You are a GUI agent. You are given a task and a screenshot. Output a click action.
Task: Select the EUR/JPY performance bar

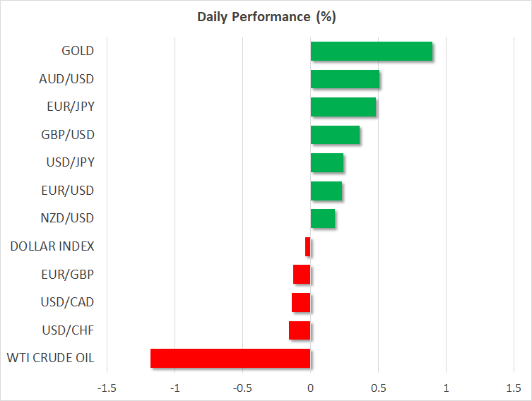(343, 107)
